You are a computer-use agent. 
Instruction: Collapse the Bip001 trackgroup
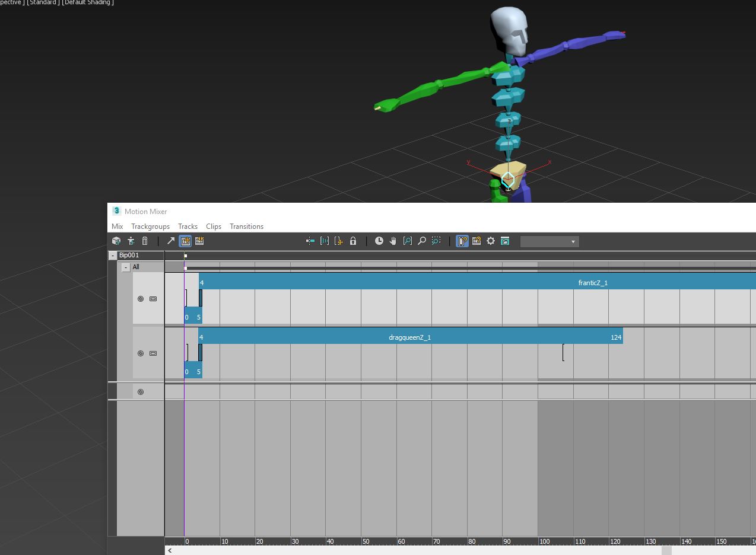[112, 255]
